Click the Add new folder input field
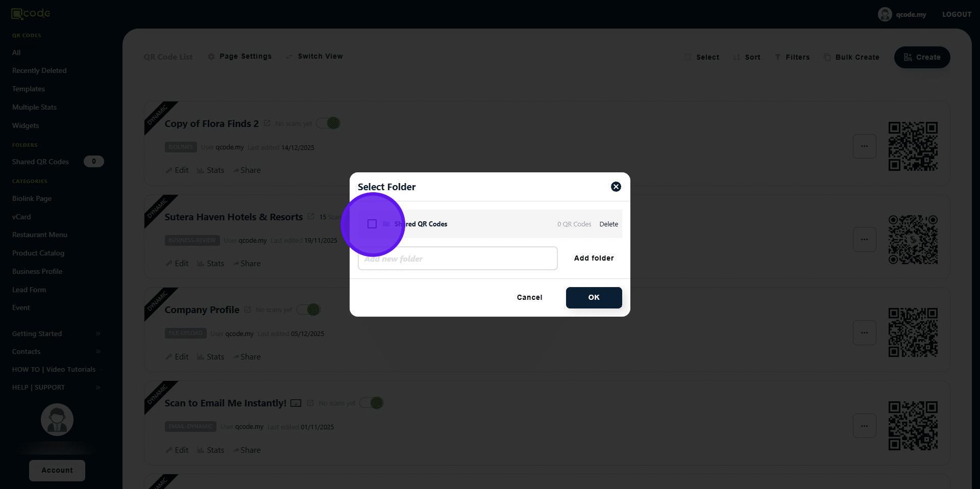The width and height of the screenshot is (980, 489). point(457,259)
